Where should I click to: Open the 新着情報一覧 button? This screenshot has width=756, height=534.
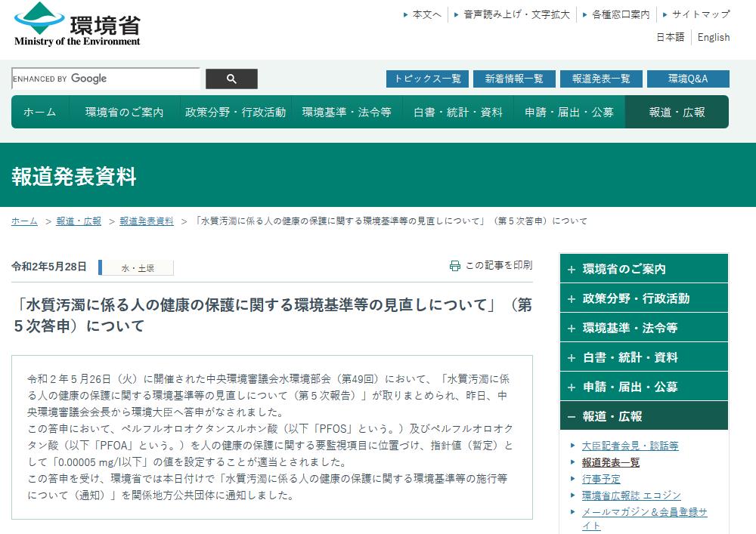(514, 79)
